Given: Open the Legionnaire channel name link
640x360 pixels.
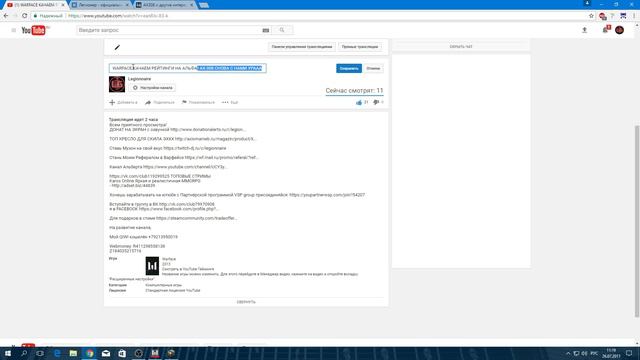Looking at the screenshot, I should pyautogui.click(x=140, y=79).
